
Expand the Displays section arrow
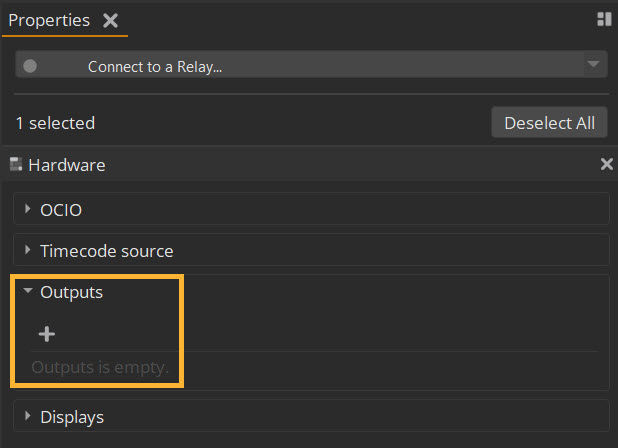coord(28,416)
